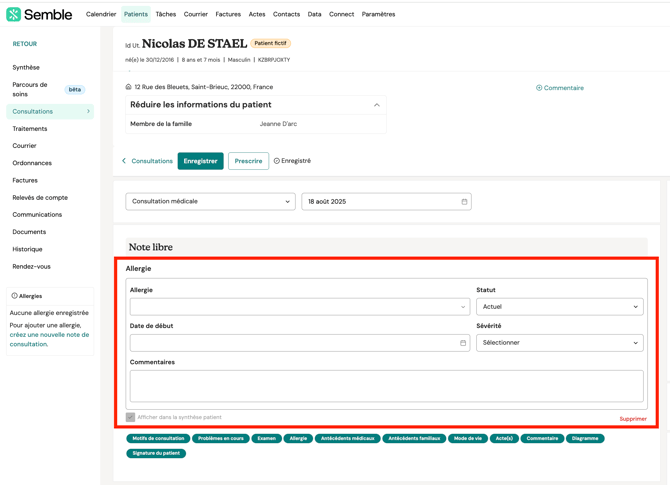Select Ordonnances in the left sidebar
The width and height of the screenshot is (670, 485).
point(32,163)
